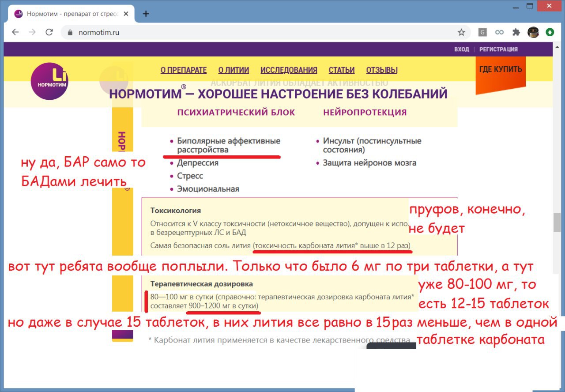Image resolution: width=565 pixels, height=392 pixels.
Task: Click Терапевтическая дозировка heading
Action: pyautogui.click(x=202, y=284)
